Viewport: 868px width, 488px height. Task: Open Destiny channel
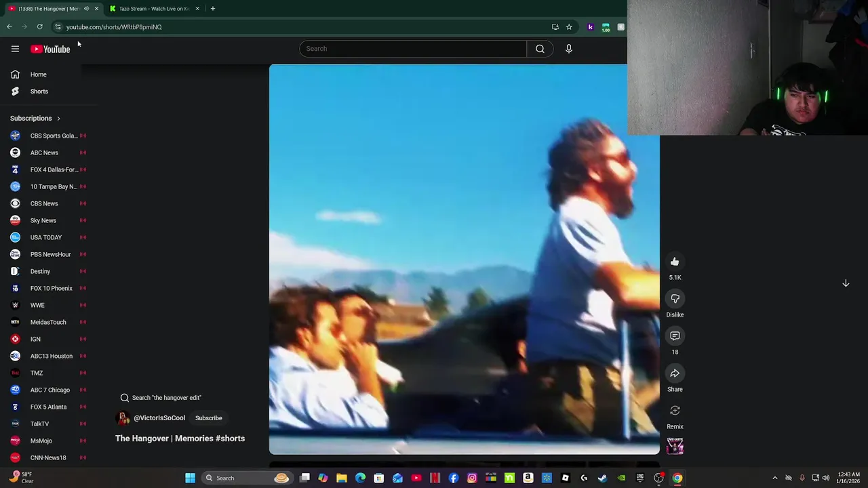point(47,271)
